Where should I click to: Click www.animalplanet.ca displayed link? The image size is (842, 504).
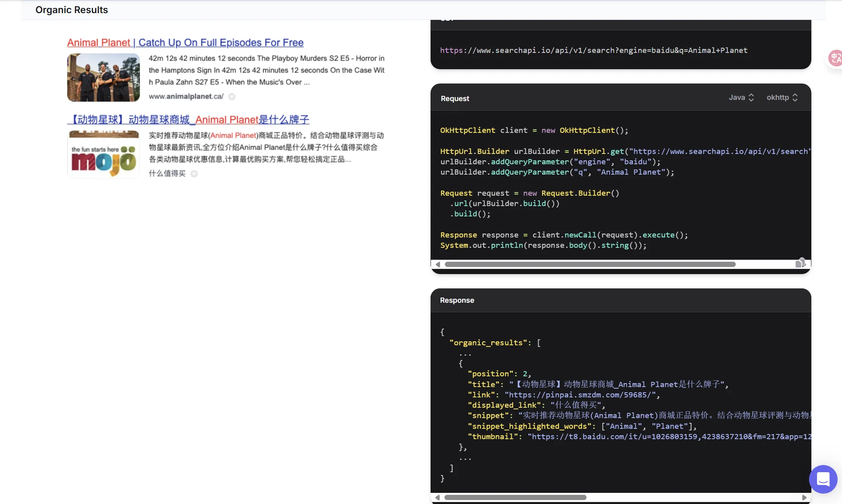pos(186,97)
